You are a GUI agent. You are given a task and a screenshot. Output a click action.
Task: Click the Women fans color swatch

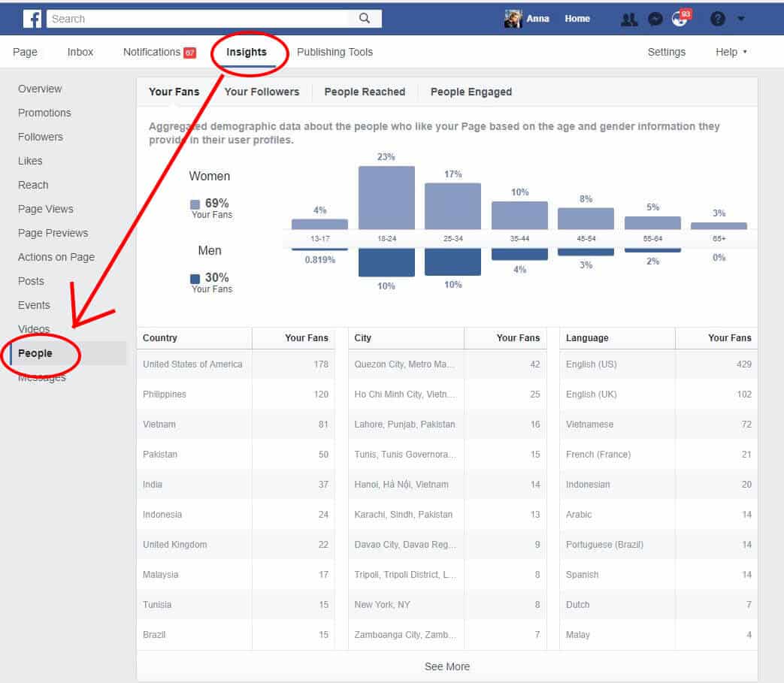[x=195, y=204]
